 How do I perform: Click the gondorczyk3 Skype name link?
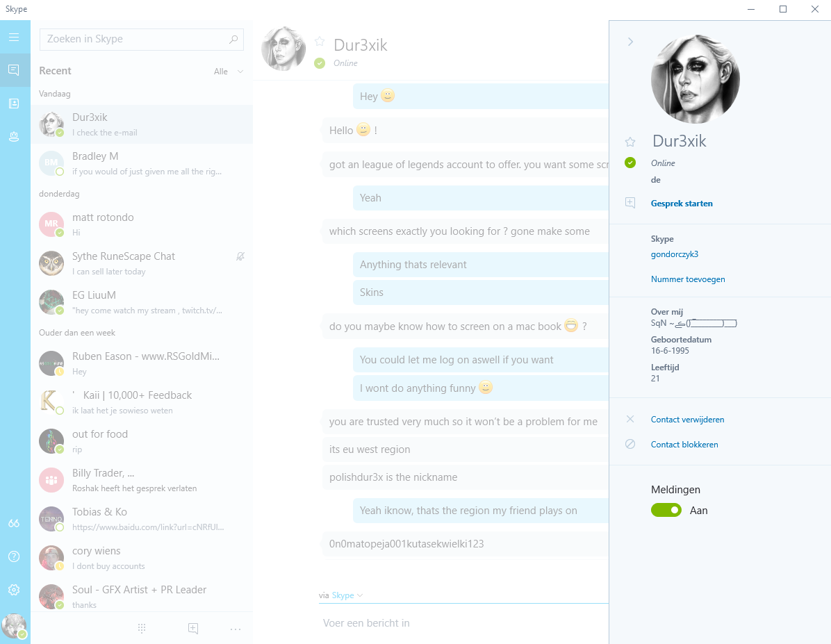(x=675, y=254)
